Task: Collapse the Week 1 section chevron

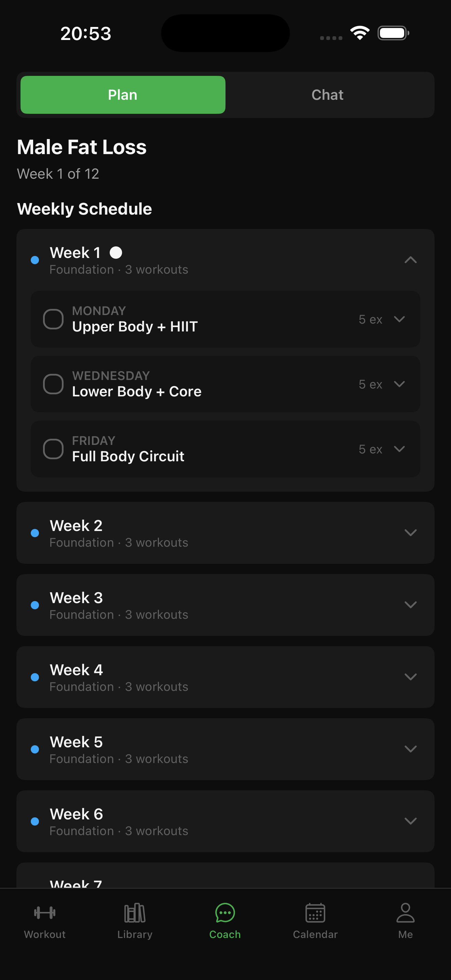Action: click(411, 260)
